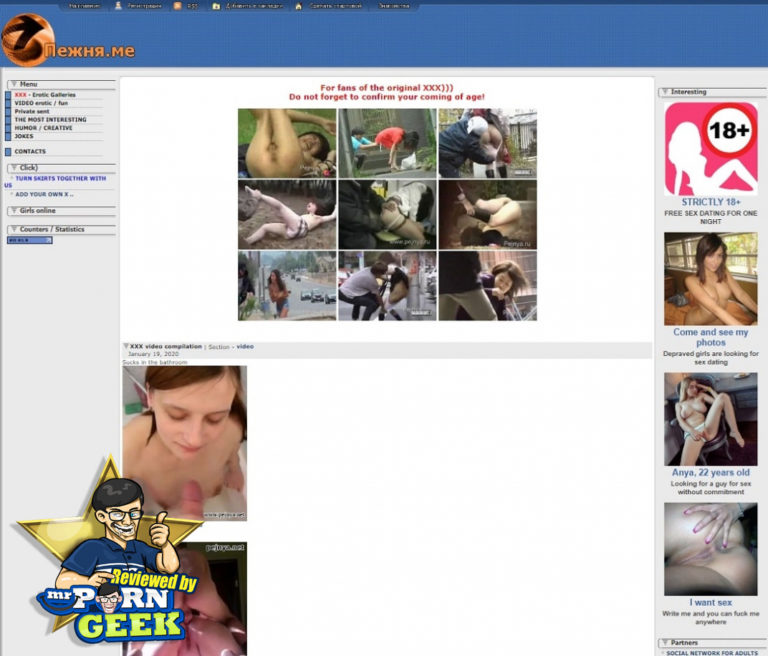Click the triangle beside XXX video compilation
Viewport: 768px width, 656px height.
coord(126,346)
